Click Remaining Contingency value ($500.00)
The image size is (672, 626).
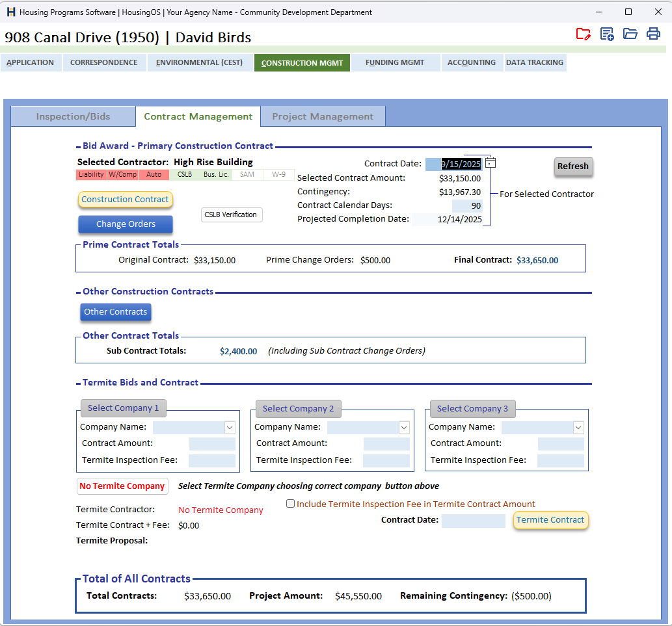531,596
